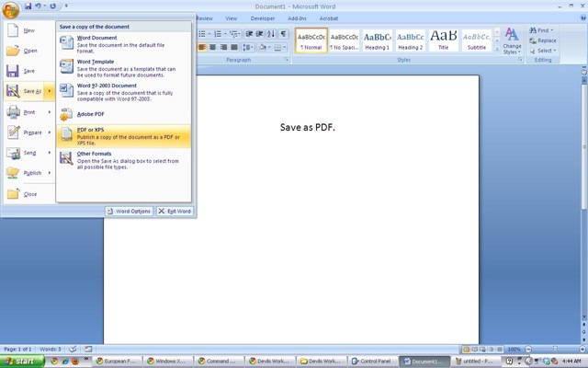
Task: Open the Customize Quick Access Toolbar arrow
Action: [66, 6]
